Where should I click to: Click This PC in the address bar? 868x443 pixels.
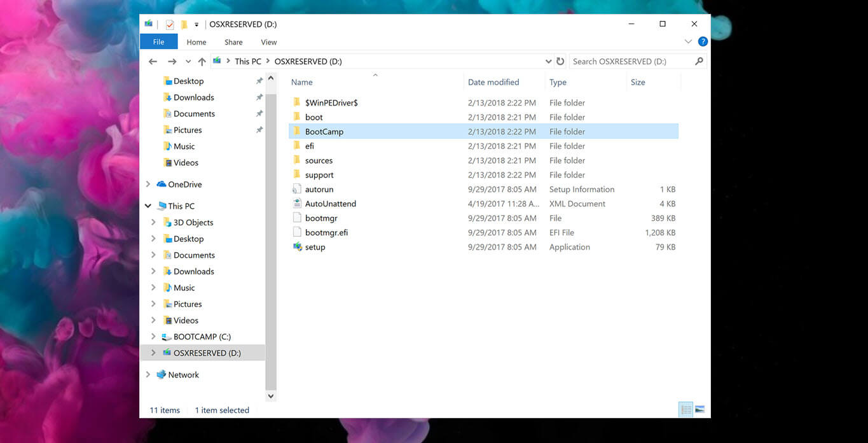(248, 62)
